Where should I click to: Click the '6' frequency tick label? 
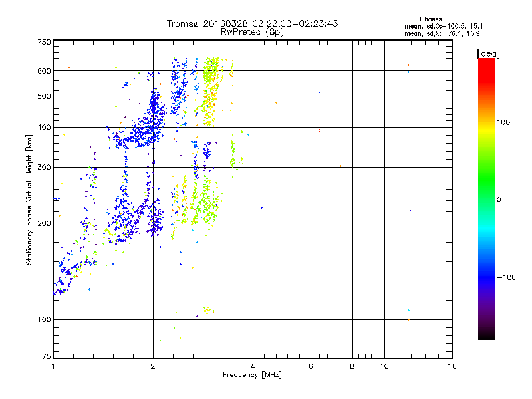click(311, 366)
